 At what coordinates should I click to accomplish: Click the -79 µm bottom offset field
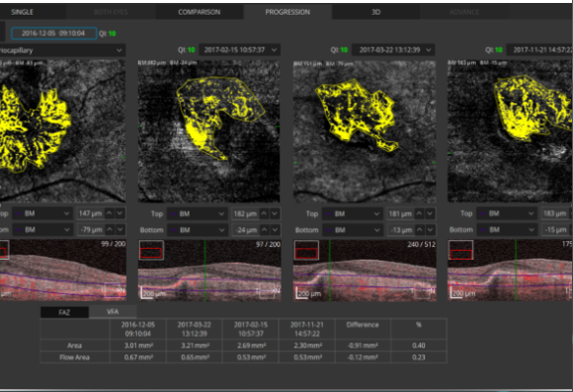pos(90,230)
